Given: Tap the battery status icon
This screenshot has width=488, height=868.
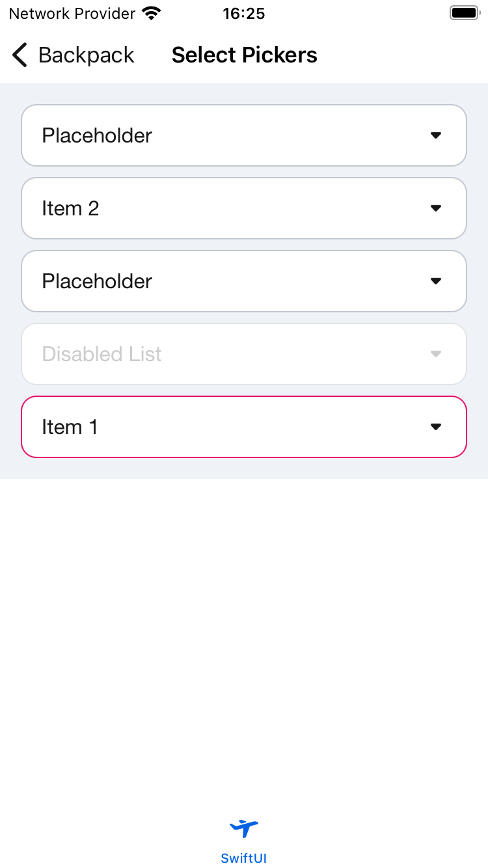Looking at the screenshot, I should pos(464,13).
